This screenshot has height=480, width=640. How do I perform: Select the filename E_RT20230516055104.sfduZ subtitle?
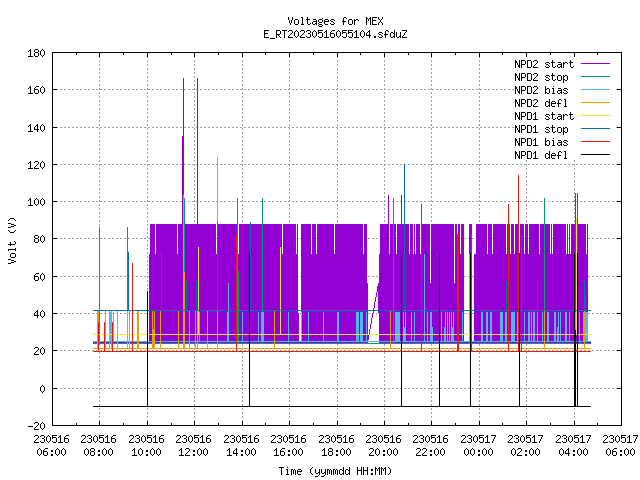[x=335, y=34]
